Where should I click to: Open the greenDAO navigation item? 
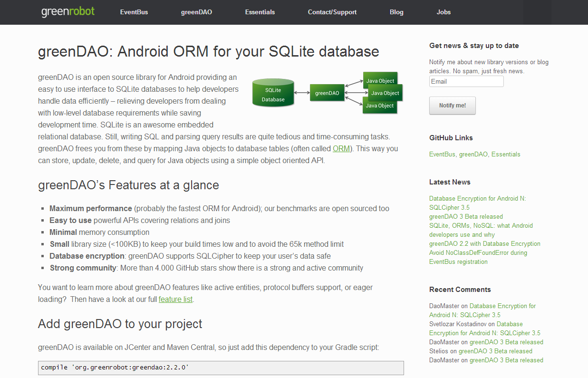pos(196,12)
